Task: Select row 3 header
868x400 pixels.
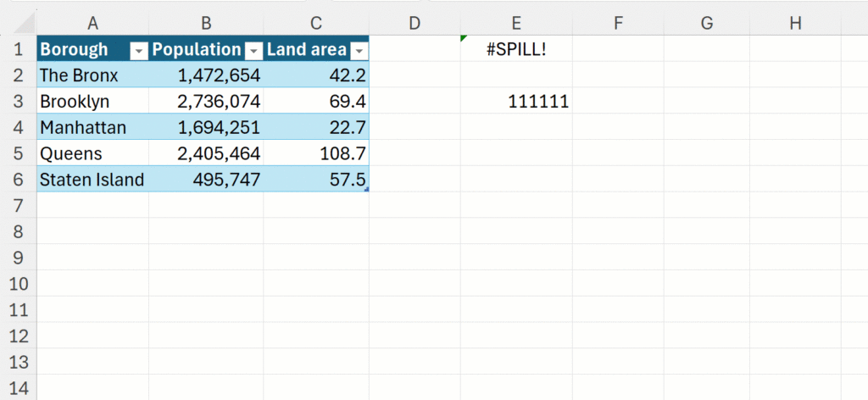Action: pos(19,101)
